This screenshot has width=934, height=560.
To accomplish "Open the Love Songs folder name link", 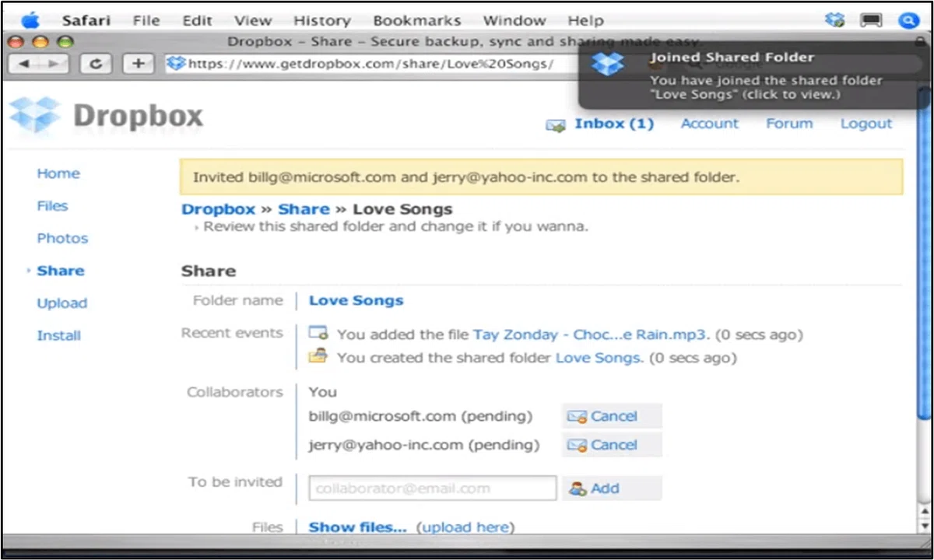I will pos(356,300).
